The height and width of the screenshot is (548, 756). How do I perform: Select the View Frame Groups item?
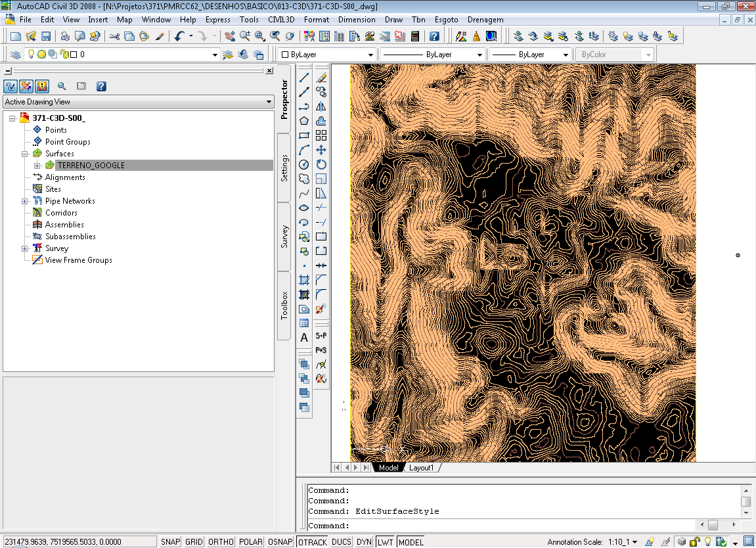point(79,260)
